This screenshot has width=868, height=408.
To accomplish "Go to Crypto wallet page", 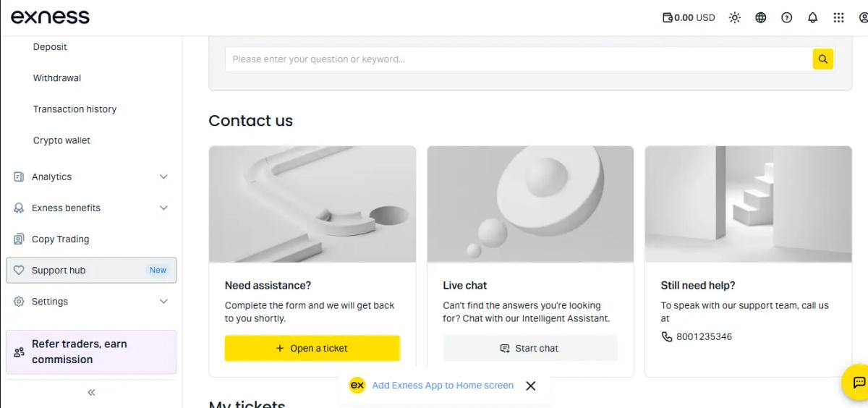I will click(x=61, y=140).
